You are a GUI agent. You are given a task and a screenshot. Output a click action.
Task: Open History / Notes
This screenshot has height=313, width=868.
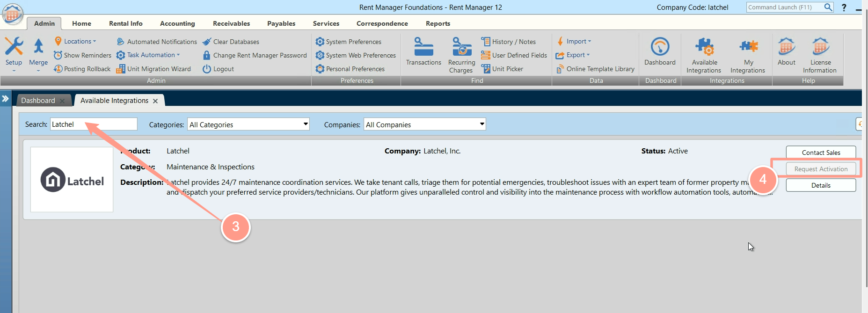[508, 42]
